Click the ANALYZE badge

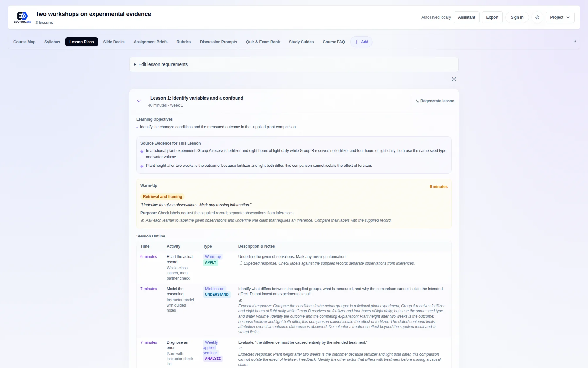tap(213, 359)
